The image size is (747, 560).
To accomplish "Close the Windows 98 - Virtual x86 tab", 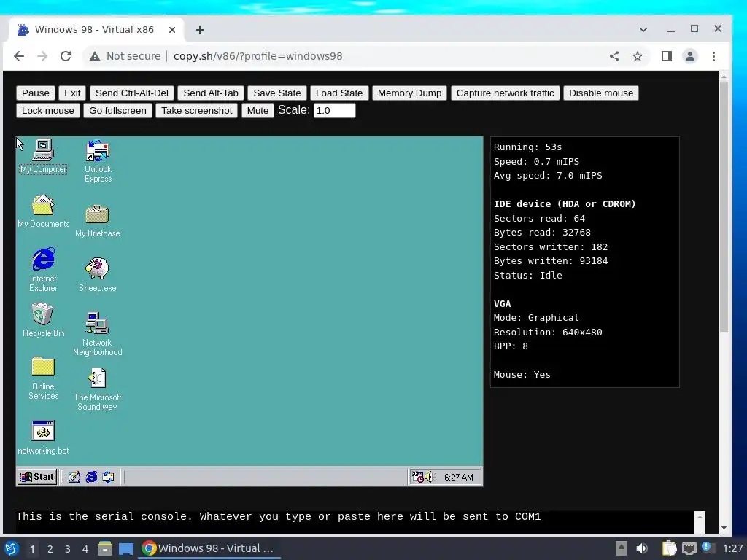I will click(x=172, y=29).
